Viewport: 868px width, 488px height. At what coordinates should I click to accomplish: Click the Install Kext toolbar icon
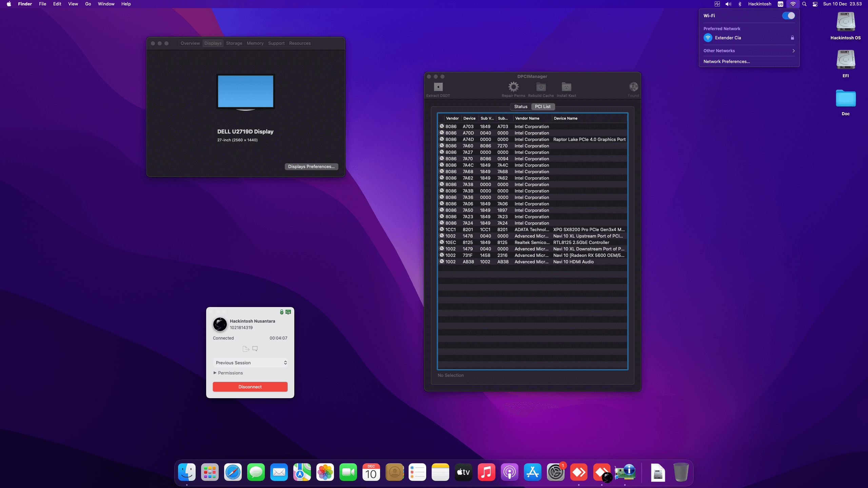coord(566,87)
